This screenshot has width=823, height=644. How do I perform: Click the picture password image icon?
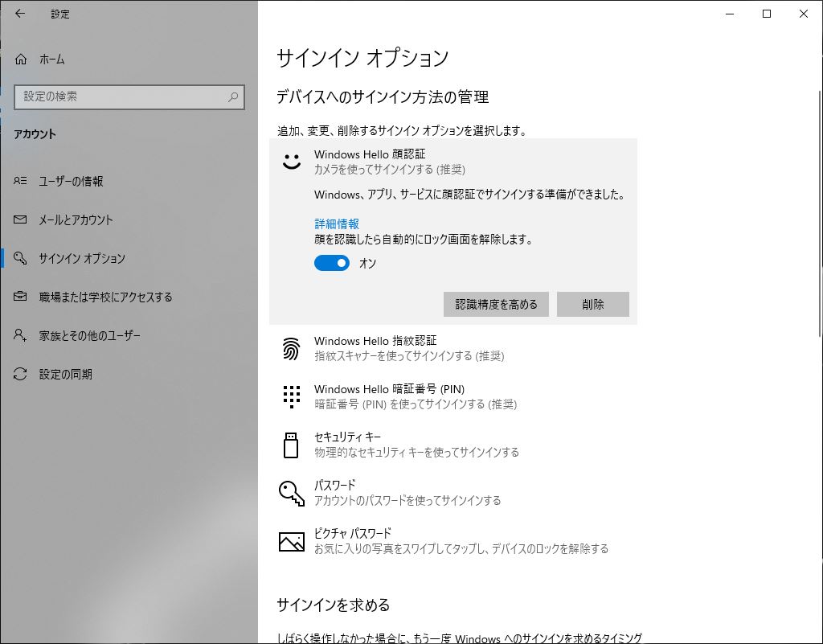[x=291, y=542]
